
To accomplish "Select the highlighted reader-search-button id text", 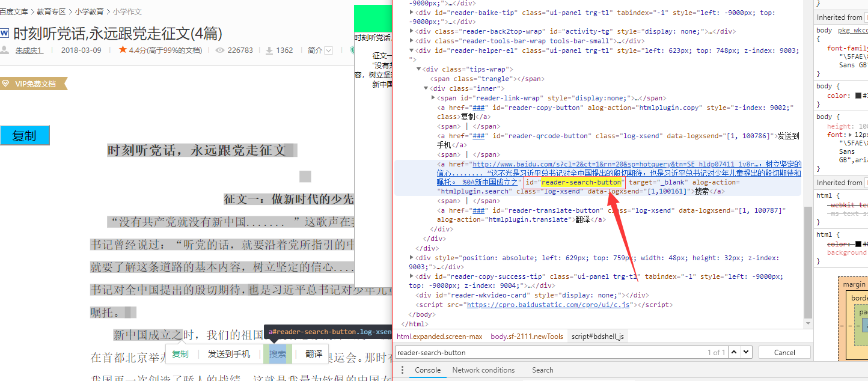I will click(581, 181).
